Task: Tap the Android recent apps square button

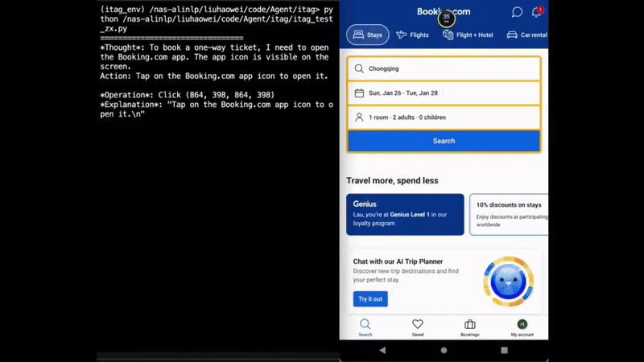Action: (505, 350)
